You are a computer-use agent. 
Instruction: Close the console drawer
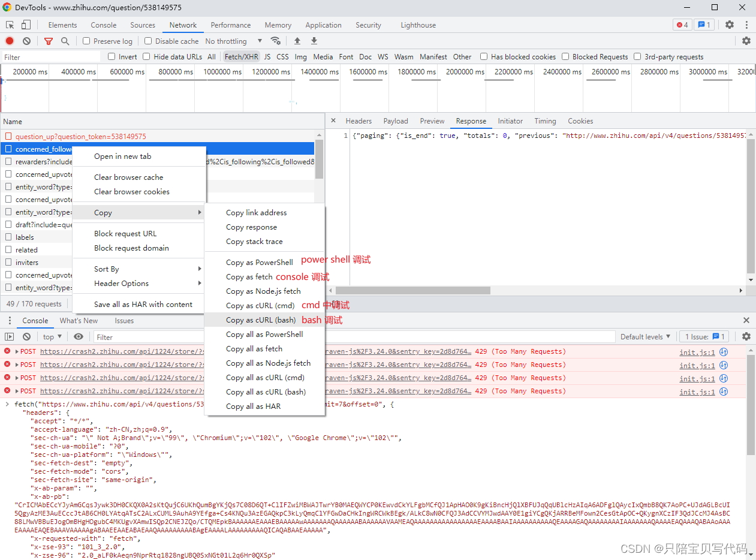click(x=746, y=320)
